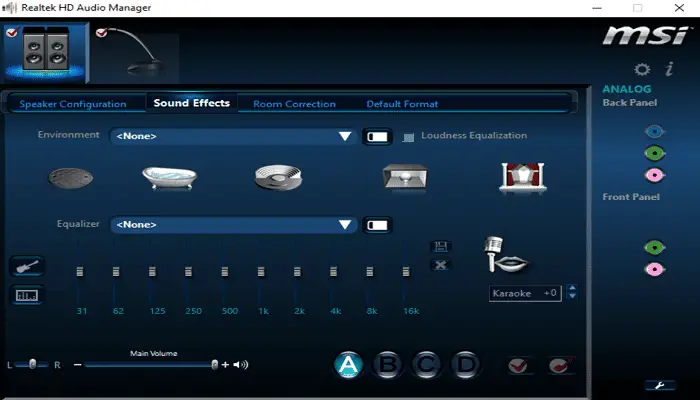
Task: Click the 62 Hz equalizer slider
Action: pos(116,271)
